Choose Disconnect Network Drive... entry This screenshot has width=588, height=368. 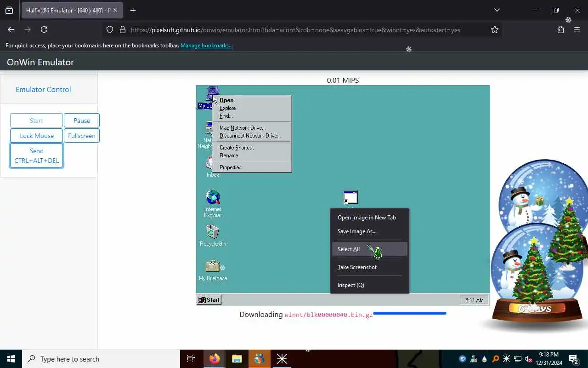pos(252,136)
